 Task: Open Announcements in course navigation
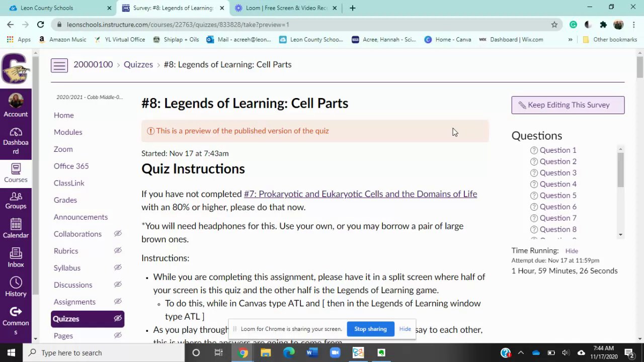pyautogui.click(x=81, y=217)
